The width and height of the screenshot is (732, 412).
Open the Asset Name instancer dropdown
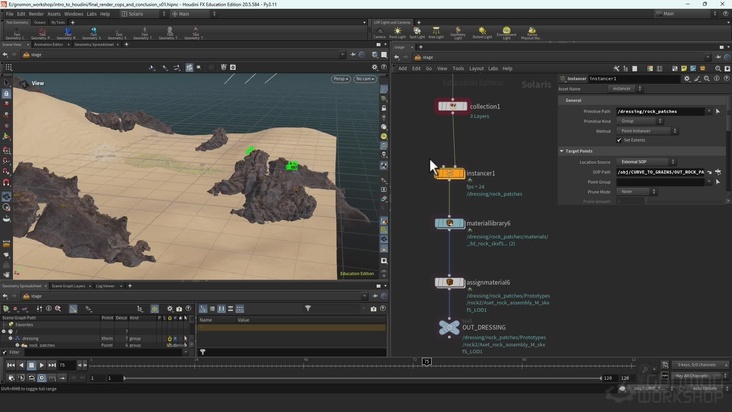(625, 89)
